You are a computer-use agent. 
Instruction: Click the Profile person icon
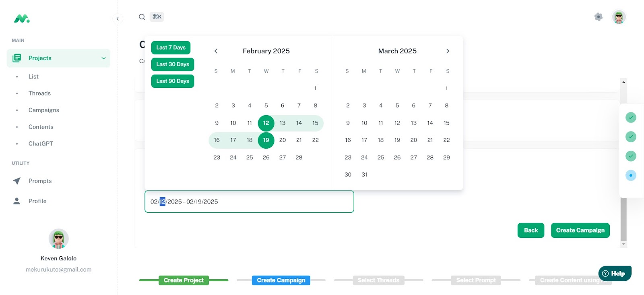click(x=17, y=201)
